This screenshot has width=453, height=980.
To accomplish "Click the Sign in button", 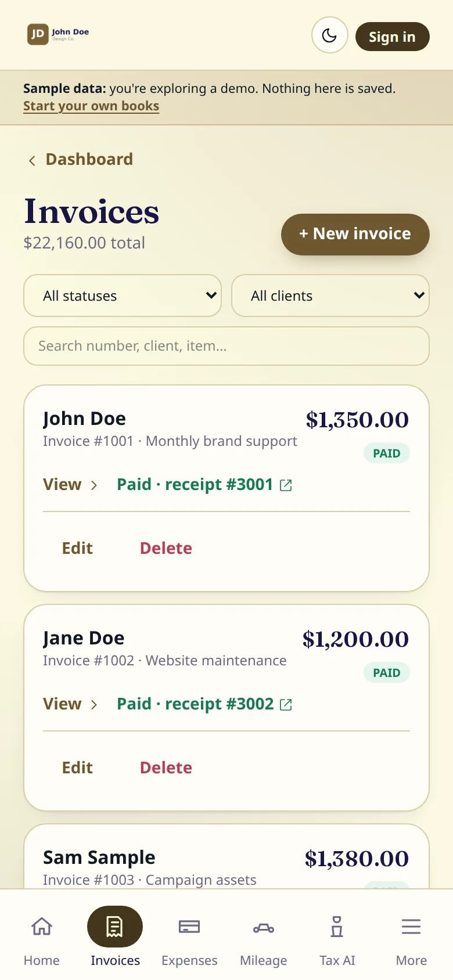I will 392,37.
